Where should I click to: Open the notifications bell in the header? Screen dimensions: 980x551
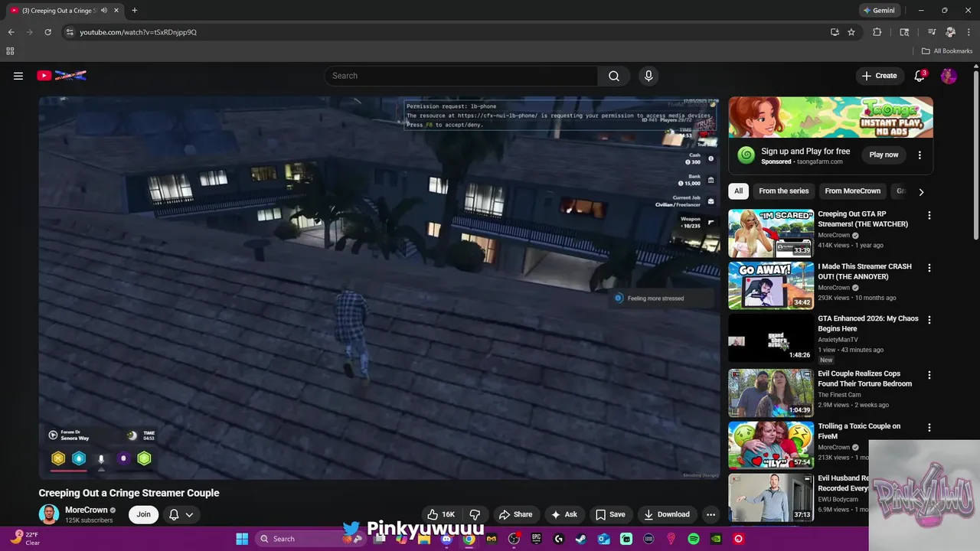point(920,76)
